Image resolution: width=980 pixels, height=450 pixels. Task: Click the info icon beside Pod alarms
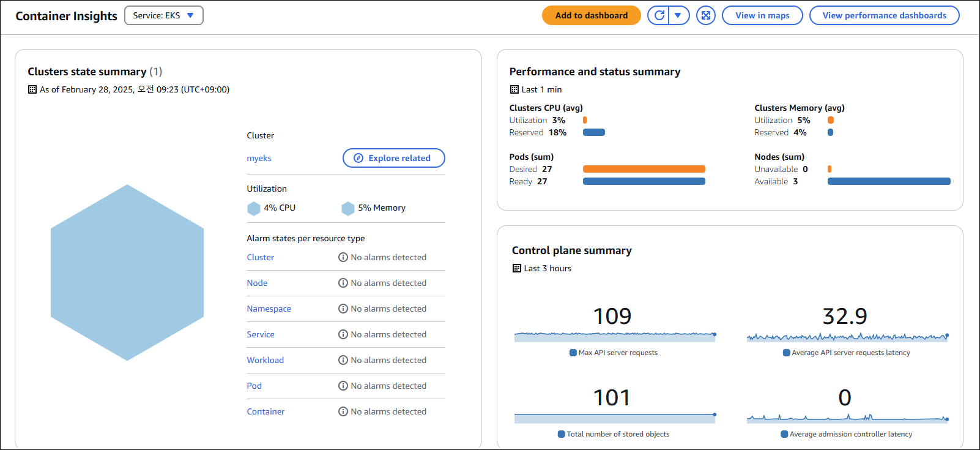point(343,386)
